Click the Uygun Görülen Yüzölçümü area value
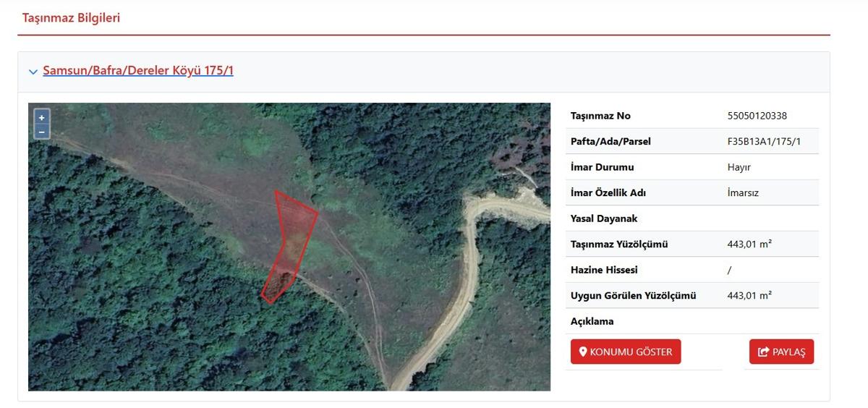 [749, 296]
